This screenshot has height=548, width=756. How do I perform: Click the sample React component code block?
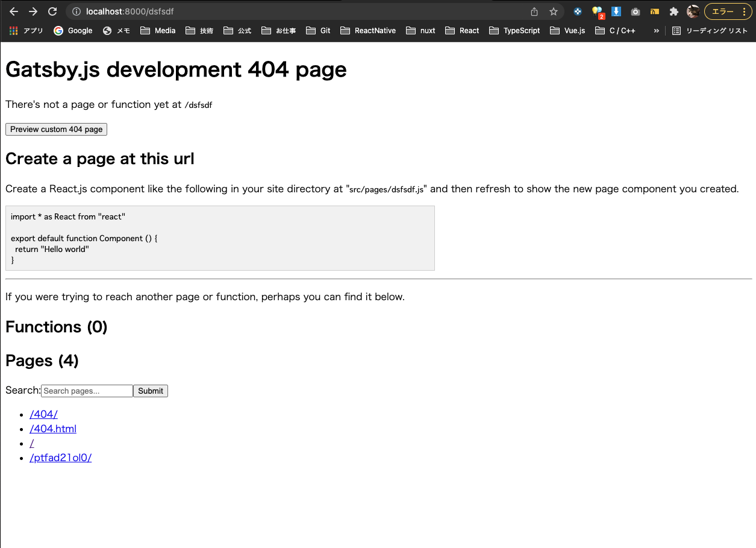point(220,238)
